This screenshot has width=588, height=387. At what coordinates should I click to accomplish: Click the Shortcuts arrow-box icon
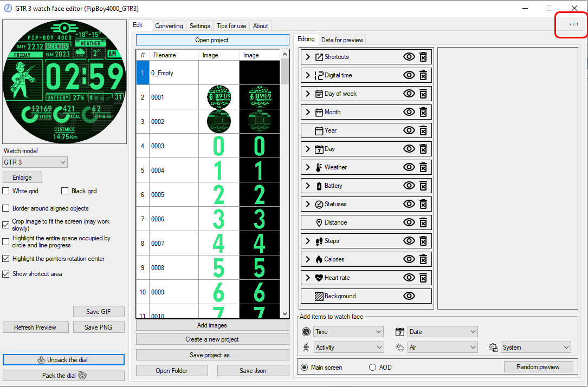pyautogui.click(x=319, y=57)
